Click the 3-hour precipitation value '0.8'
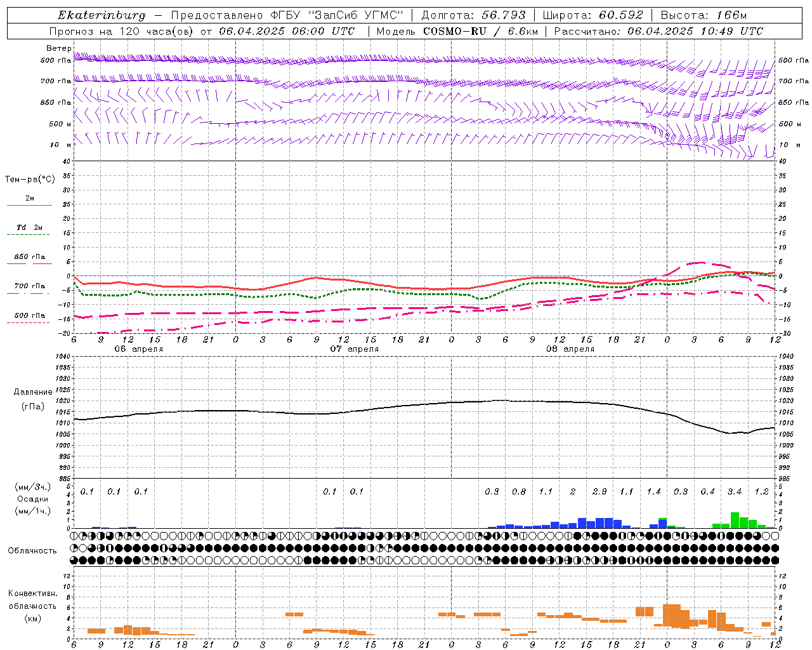This screenshot has width=812, height=650. tap(518, 491)
